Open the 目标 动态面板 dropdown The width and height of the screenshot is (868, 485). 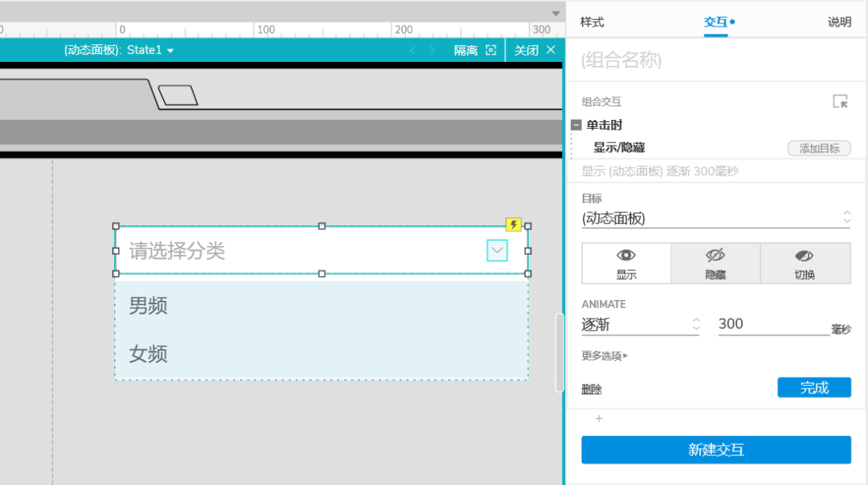[716, 219]
